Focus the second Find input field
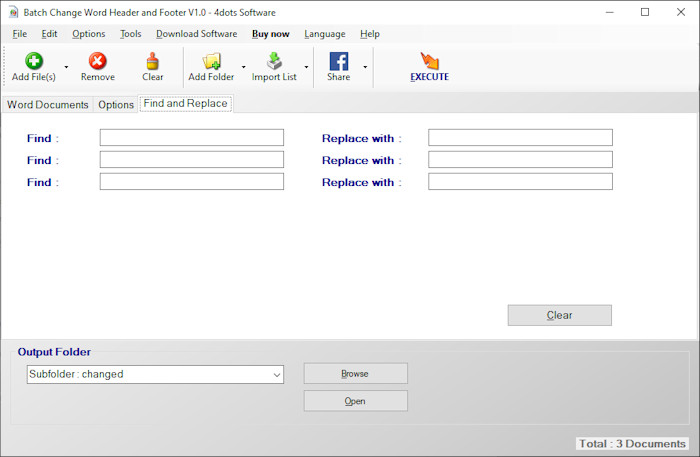 pyautogui.click(x=192, y=159)
